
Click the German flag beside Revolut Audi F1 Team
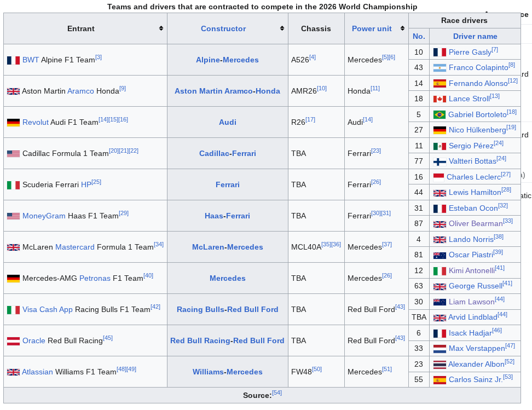coord(13,123)
